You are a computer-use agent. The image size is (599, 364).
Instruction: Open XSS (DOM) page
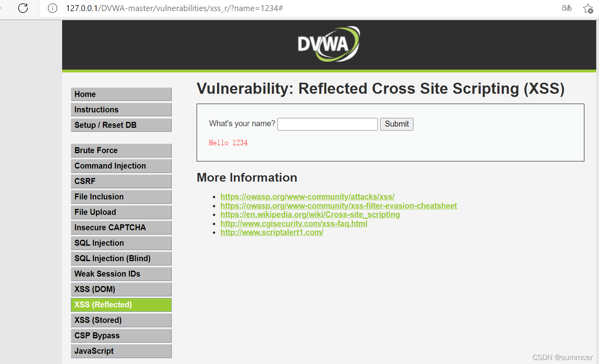pos(121,289)
